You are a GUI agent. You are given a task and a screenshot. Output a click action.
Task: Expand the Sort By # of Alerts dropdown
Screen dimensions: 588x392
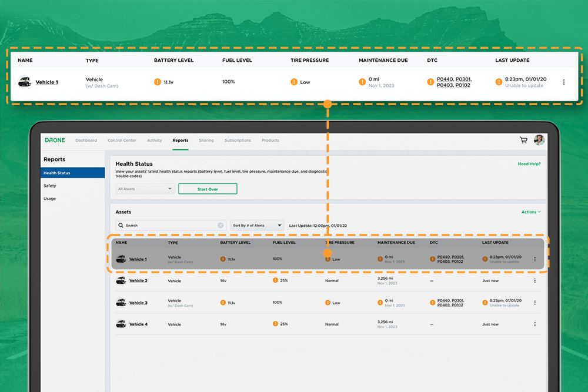coord(257,225)
